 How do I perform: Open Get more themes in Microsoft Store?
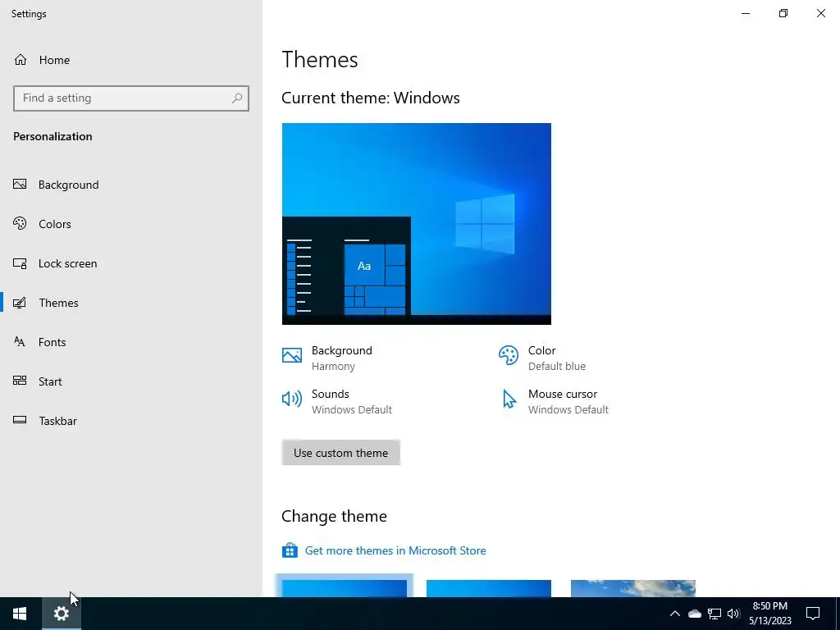(395, 550)
